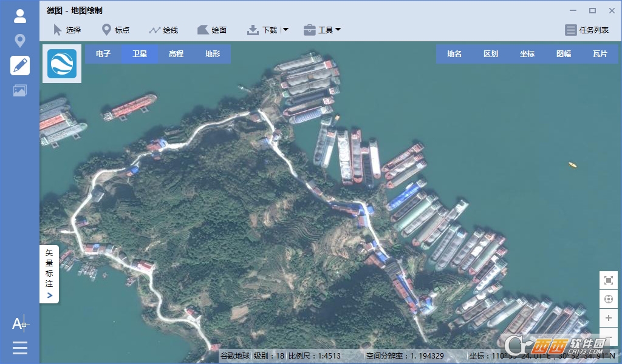Click the text annotation crosshair icon
Image resolution: width=622 pixels, height=364 pixels.
pos(20,324)
